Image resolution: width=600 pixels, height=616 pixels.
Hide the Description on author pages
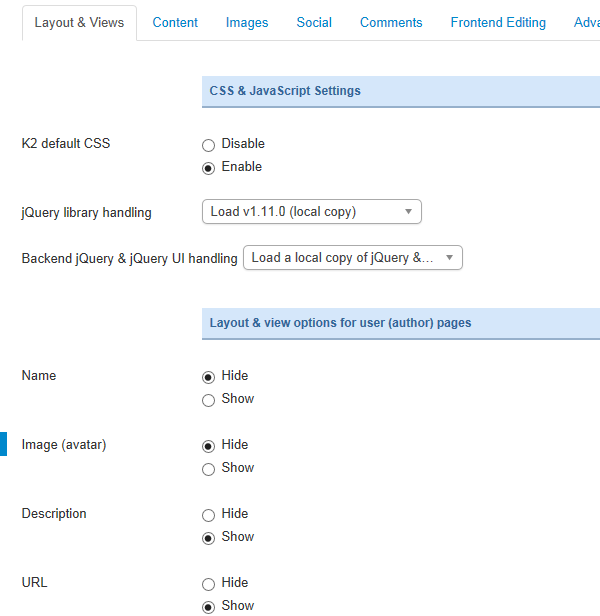click(208, 515)
